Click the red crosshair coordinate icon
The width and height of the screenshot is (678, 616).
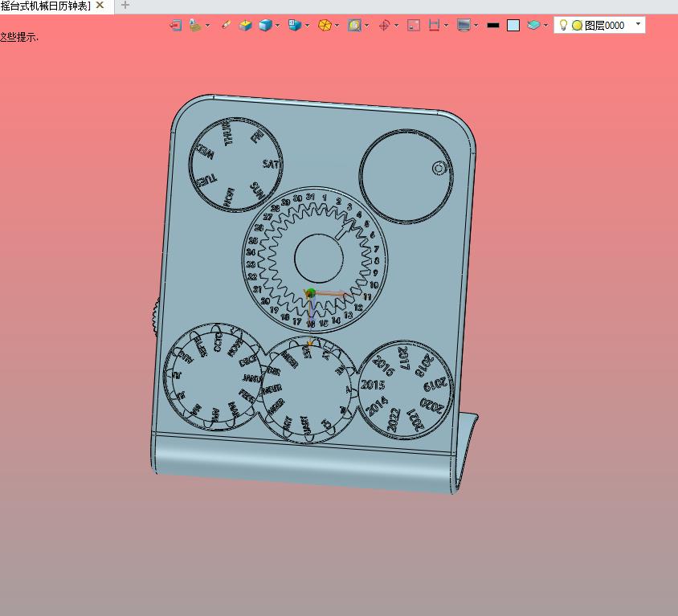tap(384, 26)
